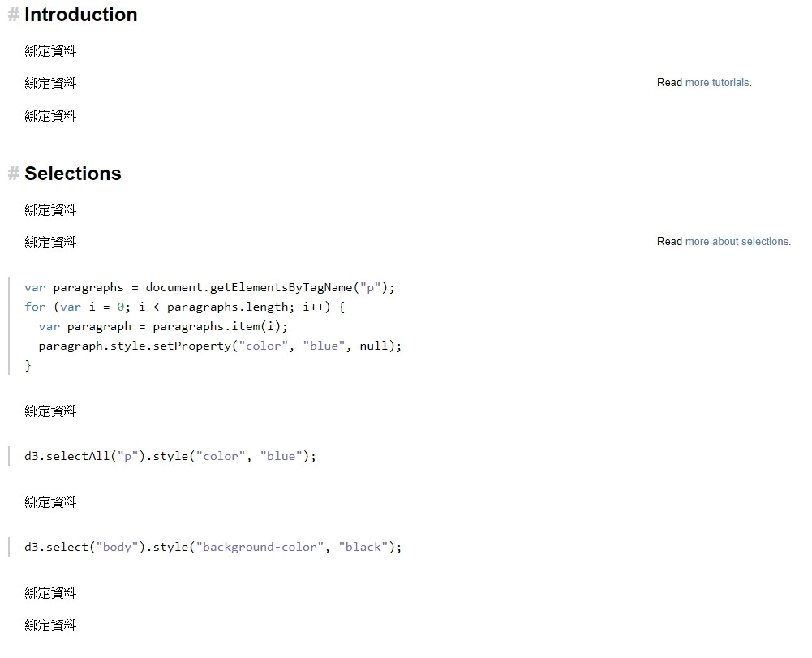Screen dimensions: 812x658
Task: Click the closing brace of the loop
Action: [28, 365]
